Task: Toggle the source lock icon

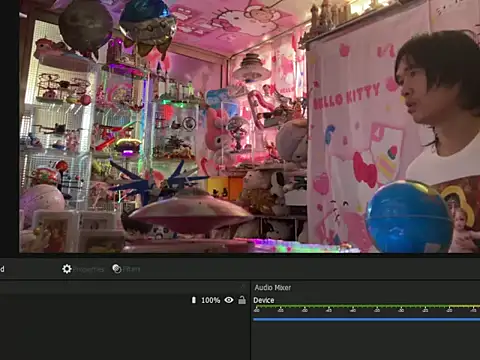Action: click(242, 300)
